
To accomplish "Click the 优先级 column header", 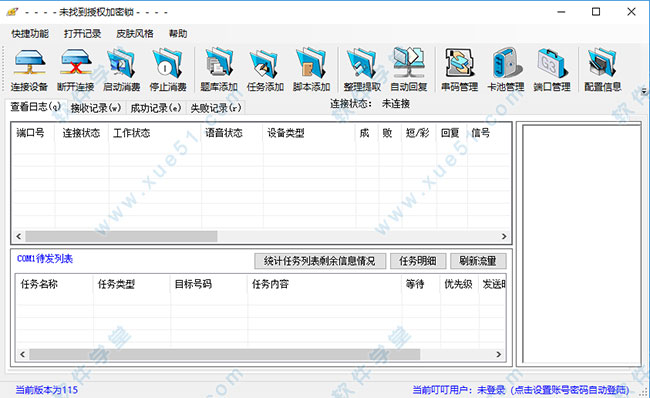I will (460, 284).
